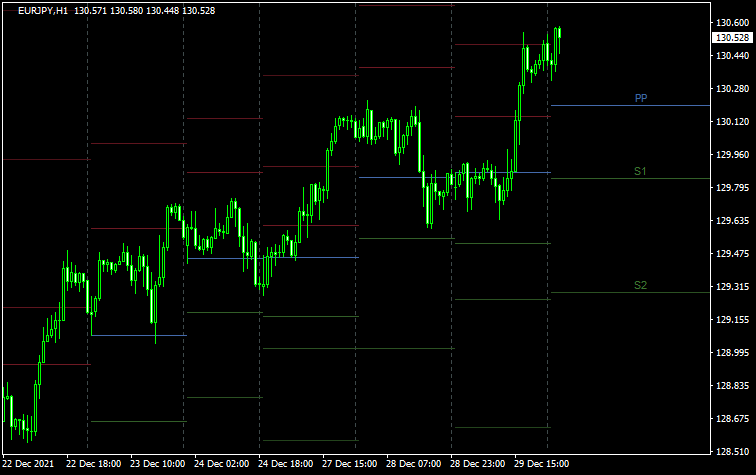Click the 22 Dec 2021 time label
Image resolution: width=756 pixels, height=475 pixels.
point(30,465)
